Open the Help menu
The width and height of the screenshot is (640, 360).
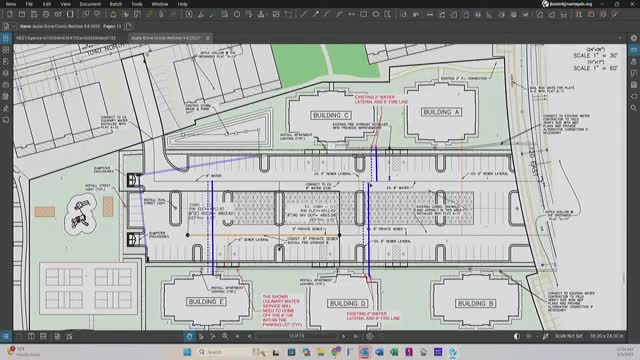pos(182,4)
